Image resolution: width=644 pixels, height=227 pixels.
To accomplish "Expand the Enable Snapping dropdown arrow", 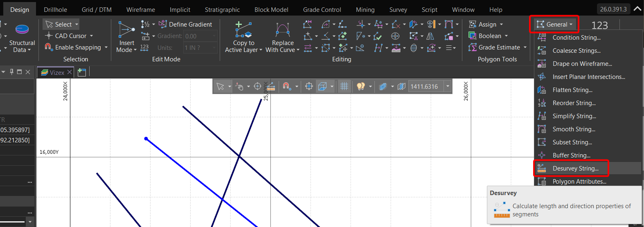I will click(x=106, y=47).
